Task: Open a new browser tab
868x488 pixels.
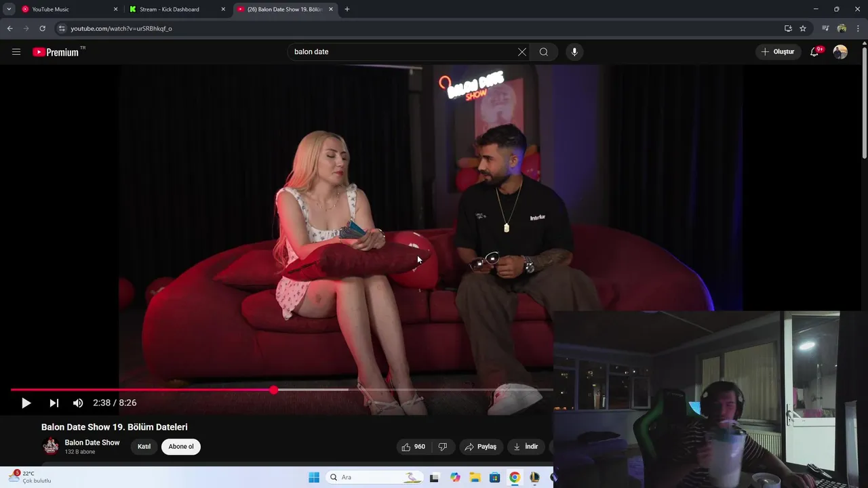Action: tap(347, 9)
